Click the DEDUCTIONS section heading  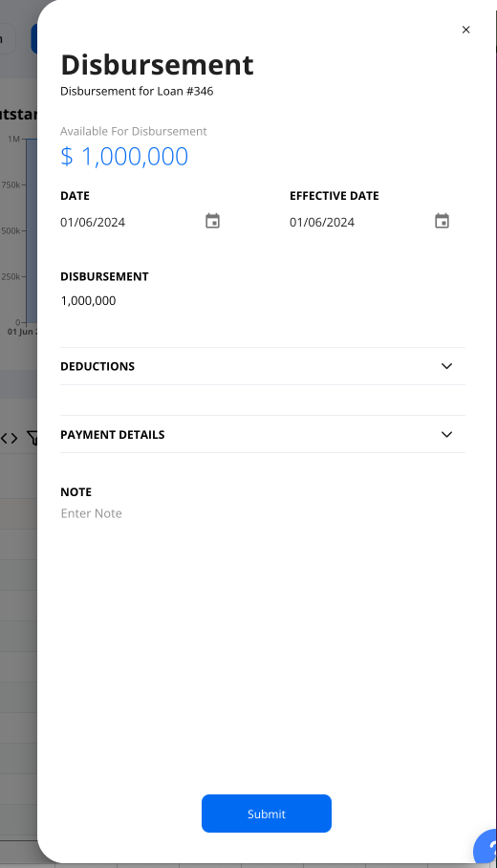pos(97,366)
